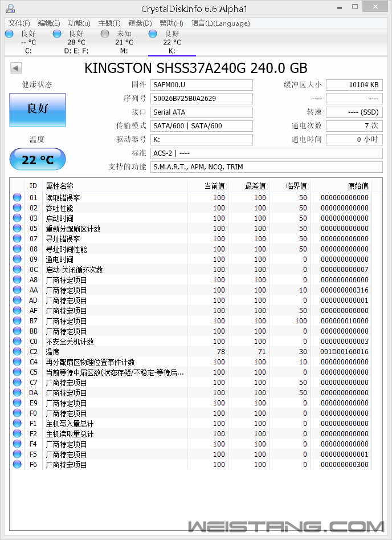This screenshot has height=540, width=392.
Task: Click the Serial ATA interface field
Action: 201,112
